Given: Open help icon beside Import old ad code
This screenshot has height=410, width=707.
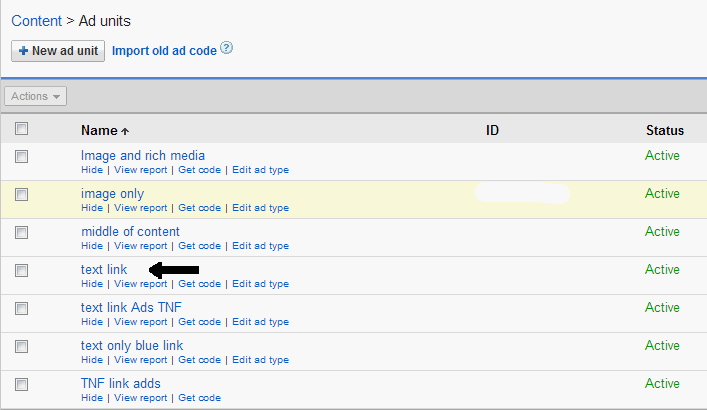Looking at the screenshot, I should pyautogui.click(x=226, y=48).
